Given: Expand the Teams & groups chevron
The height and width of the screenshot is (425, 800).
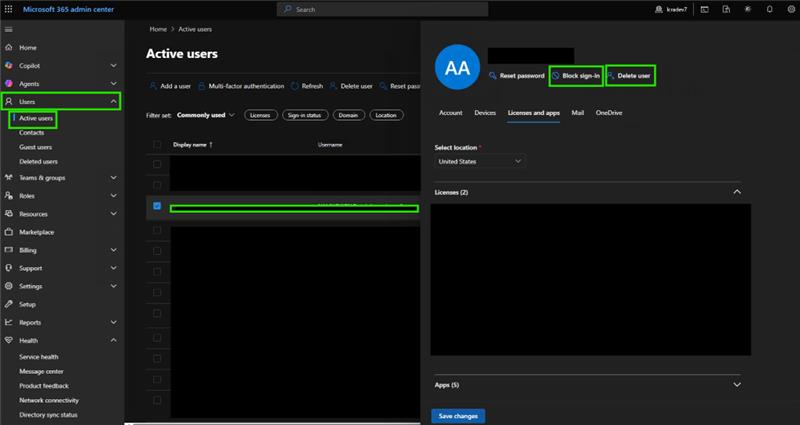Looking at the screenshot, I should click(x=113, y=178).
